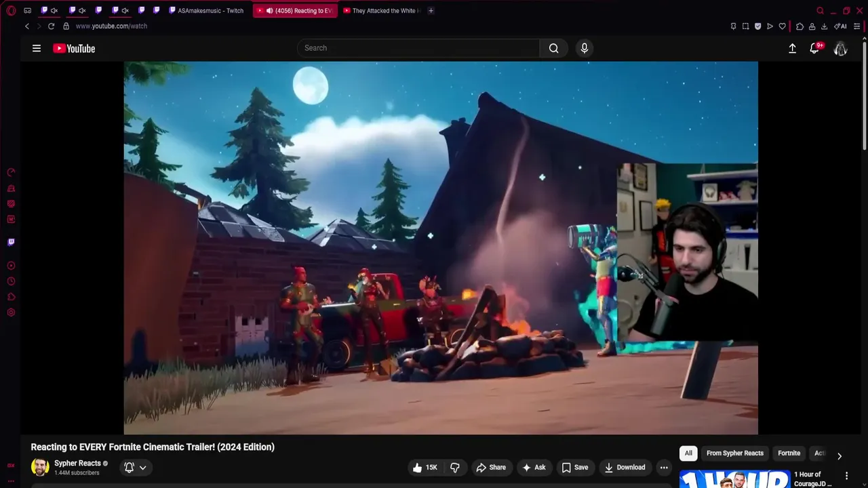This screenshot has width=868, height=488.
Task: Switch to They Attacked the White tab
Action: [381, 11]
